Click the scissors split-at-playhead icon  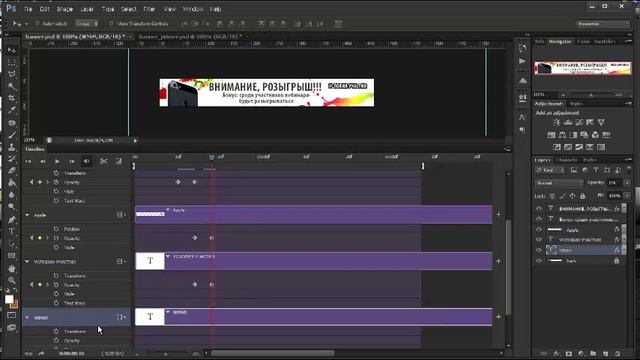[x=104, y=161]
